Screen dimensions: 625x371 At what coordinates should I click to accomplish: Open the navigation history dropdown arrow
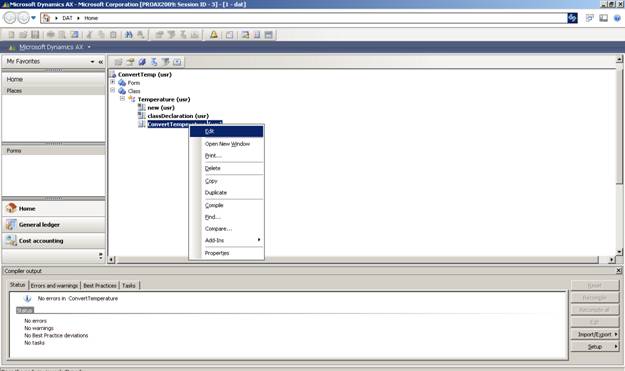click(33, 18)
